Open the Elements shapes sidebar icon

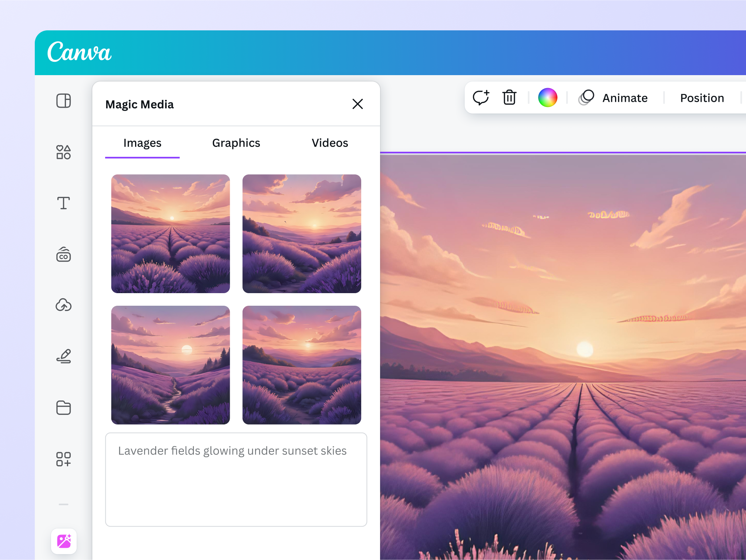(x=63, y=152)
